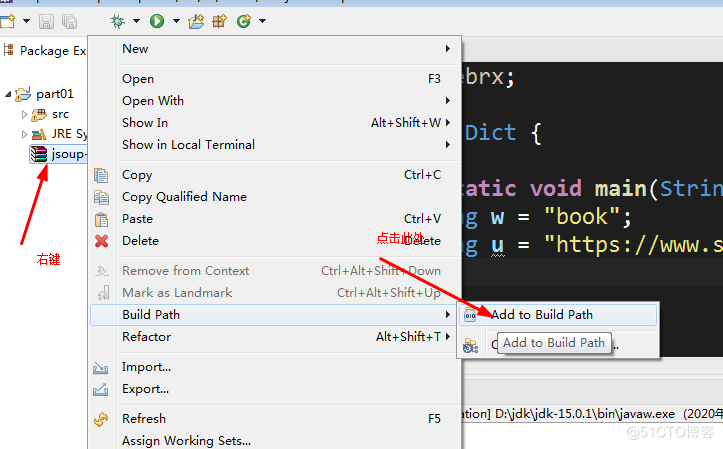Expand the src folder node

pos(25,115)
